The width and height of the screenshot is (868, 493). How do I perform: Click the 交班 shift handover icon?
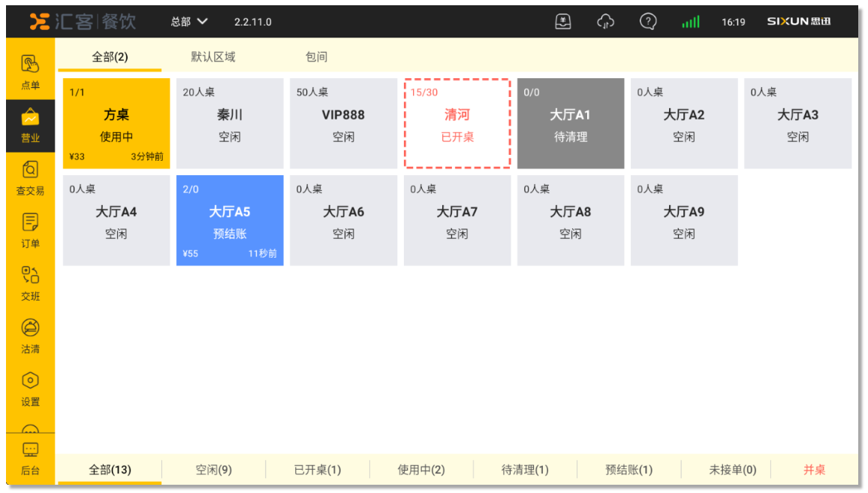[30, 276]
